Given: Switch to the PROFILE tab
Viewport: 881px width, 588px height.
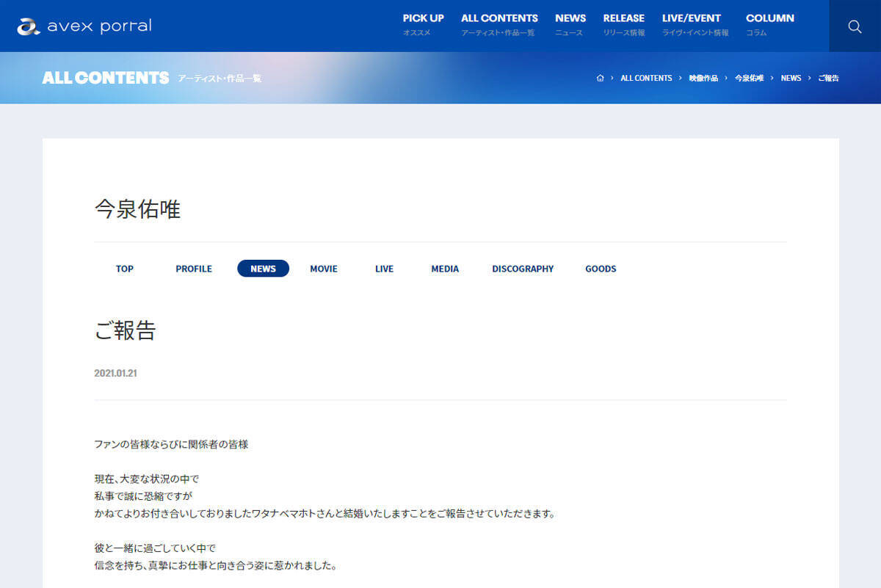Looking at the screenshot, I should [x=194, y=269].
